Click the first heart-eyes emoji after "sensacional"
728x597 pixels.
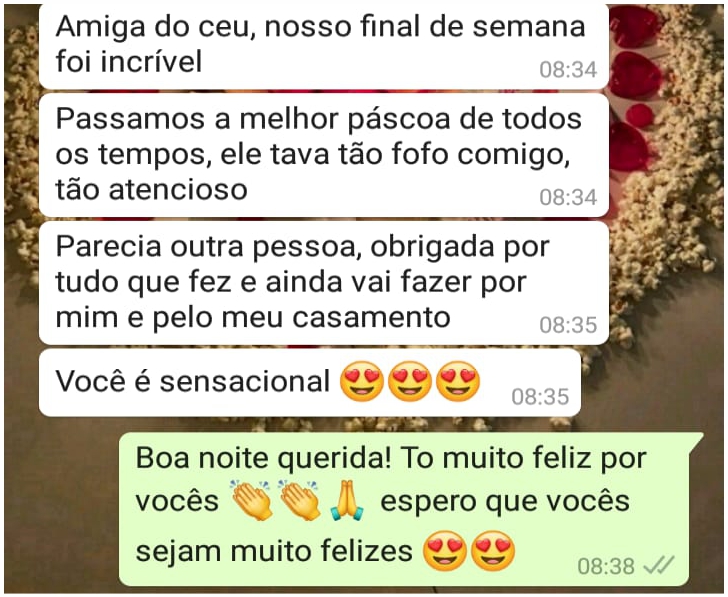pos(362,381)
